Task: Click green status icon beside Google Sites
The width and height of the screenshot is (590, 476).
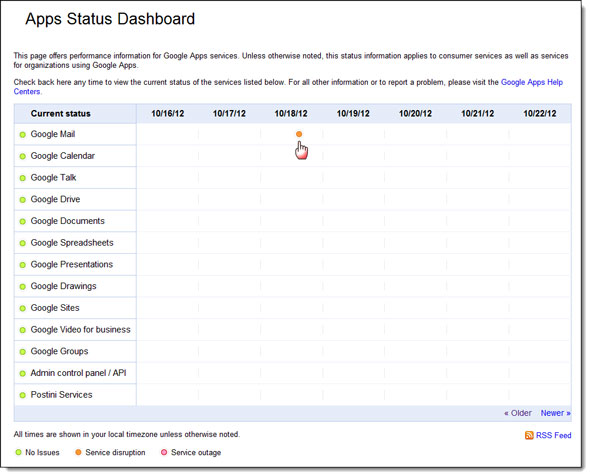Action: click(23, 308)
